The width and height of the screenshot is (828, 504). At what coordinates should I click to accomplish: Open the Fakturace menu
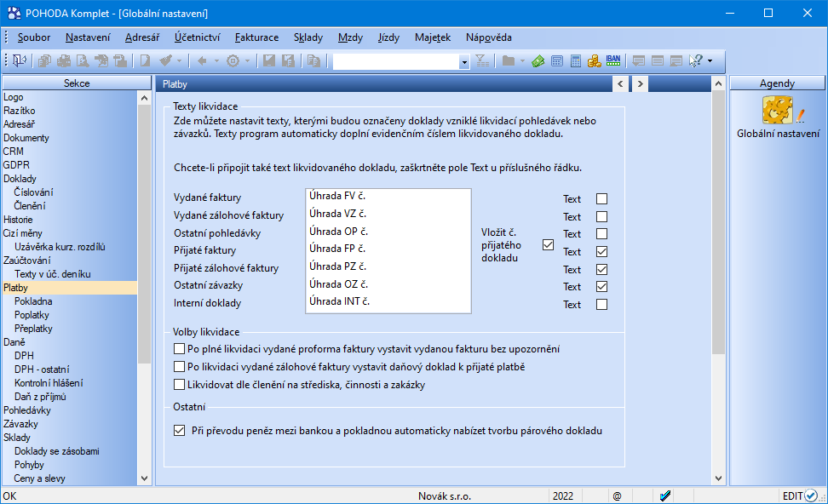tap(256, 37)
